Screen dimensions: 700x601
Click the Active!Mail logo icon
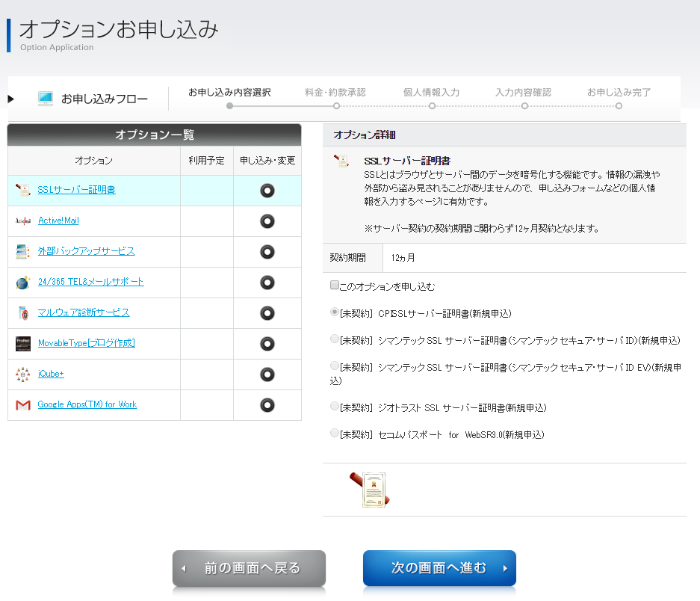click(22, 221)
